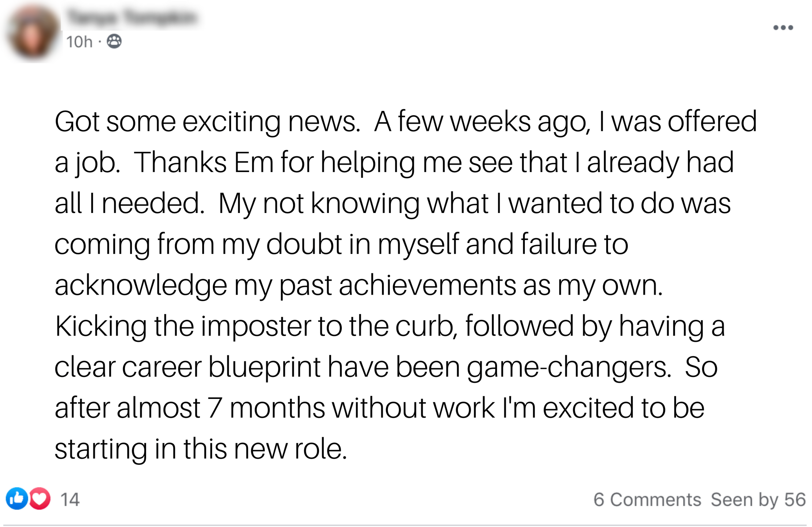This screenshot has width=812, height=527.
Task: Click the red heart Love reaction icon
Action: [x=40, y=498]
